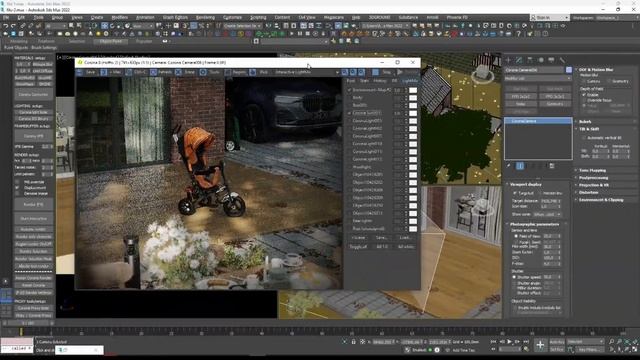The width and height of the screenshot is (640, 360).
Task: Click camera object color swatch beside name
Action: (x=569, y=70)
